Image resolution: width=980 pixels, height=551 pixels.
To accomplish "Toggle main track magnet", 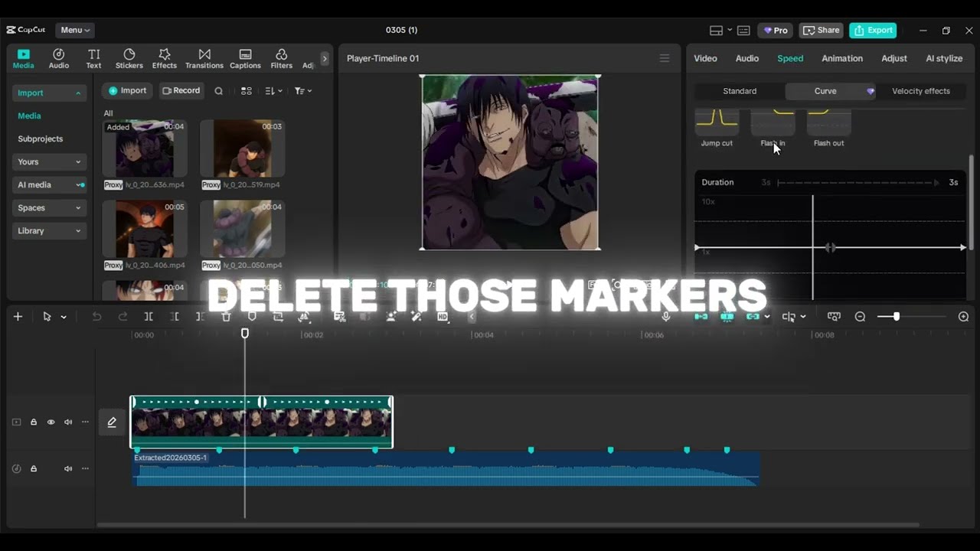I will (701, 317).
